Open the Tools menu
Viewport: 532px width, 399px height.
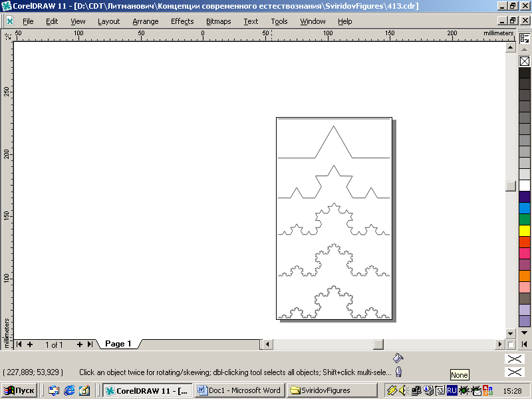[279, 21]
